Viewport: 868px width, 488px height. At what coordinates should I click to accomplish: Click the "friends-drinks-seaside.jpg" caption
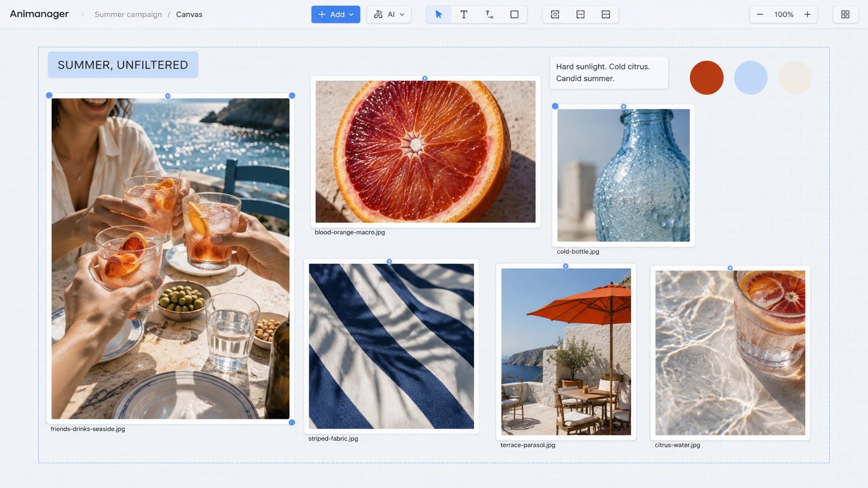click(88, 429)
